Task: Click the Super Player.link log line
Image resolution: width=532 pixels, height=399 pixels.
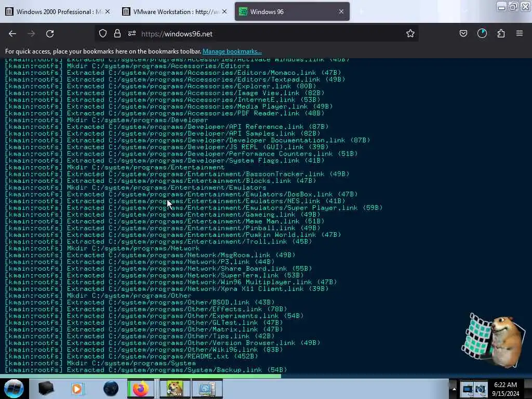Action: click(x=194, y=208)
